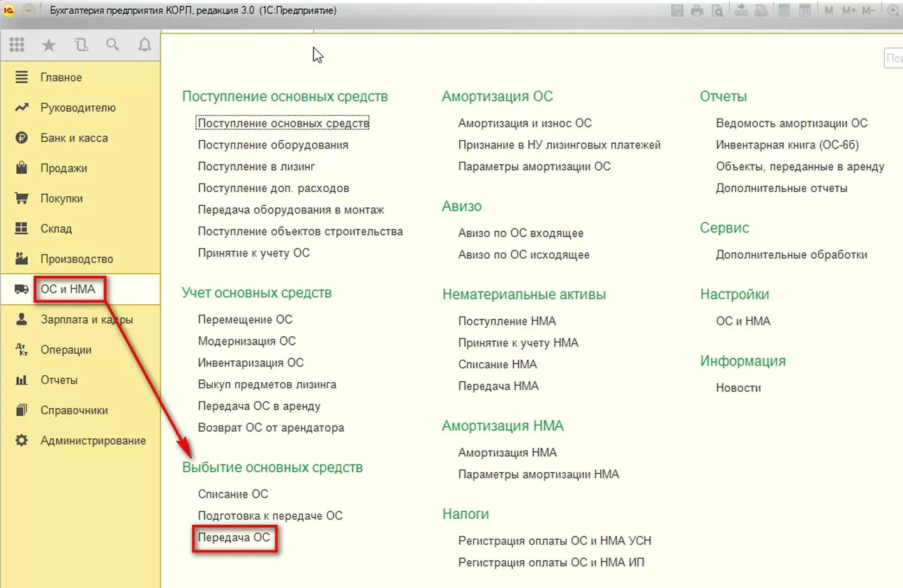Image resolution: width=903 pixels, height=588 pixels.
Task: Open Перемещение ОС
Action: [x=245, y=319]
